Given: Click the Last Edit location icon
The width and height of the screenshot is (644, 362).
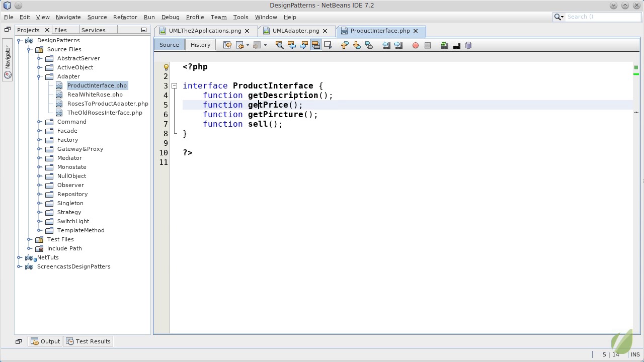Looking at the screenshot, I should [227, 45].
